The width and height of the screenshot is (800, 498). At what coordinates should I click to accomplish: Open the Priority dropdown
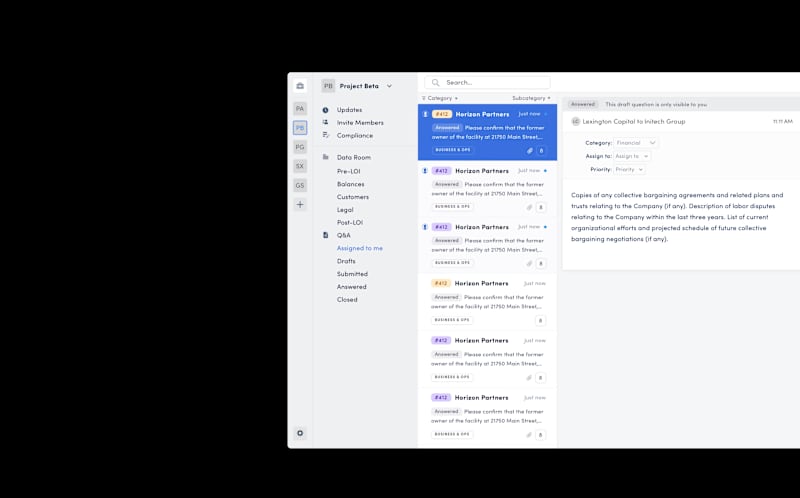click(x=629, y=169)
